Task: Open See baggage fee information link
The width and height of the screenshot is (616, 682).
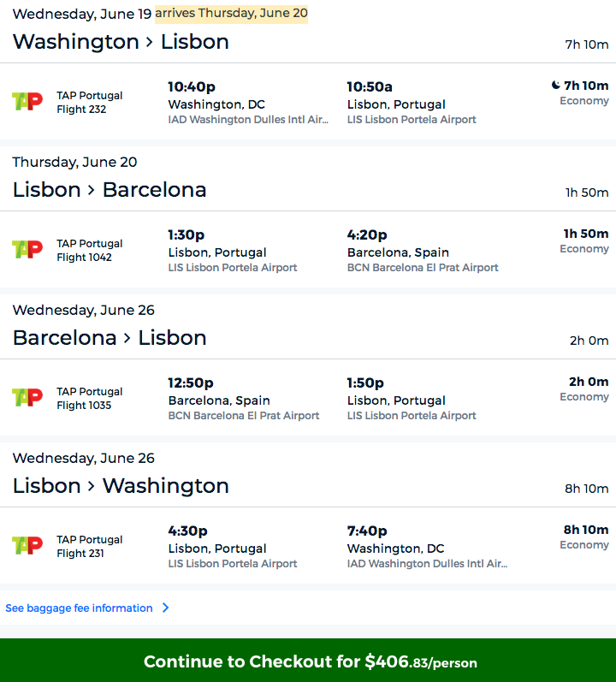Action: point(79,608)
